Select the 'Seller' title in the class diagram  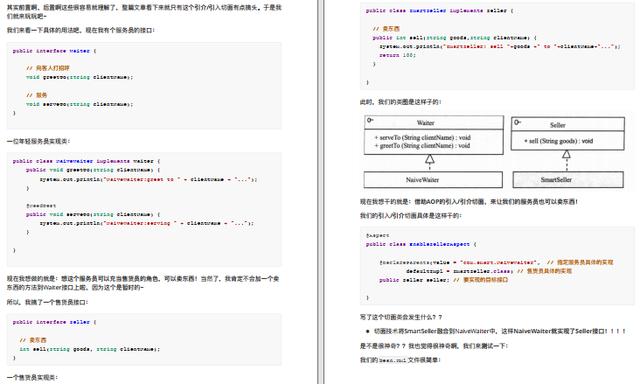[558, 125]
